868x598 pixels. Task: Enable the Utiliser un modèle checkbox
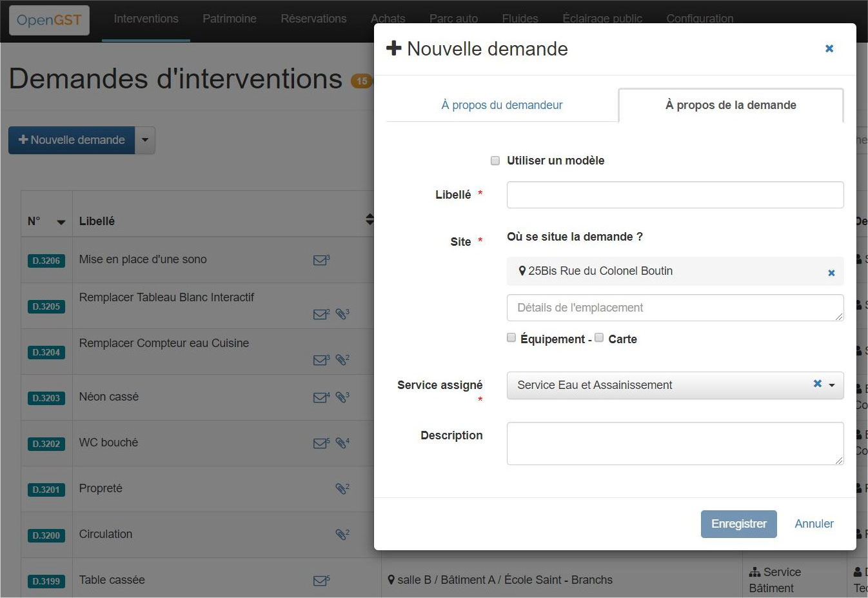point(495,161)
